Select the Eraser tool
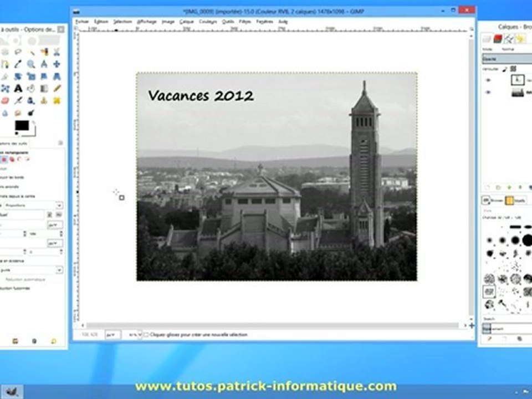The image size is (532, 399). (x=5, y=101)
